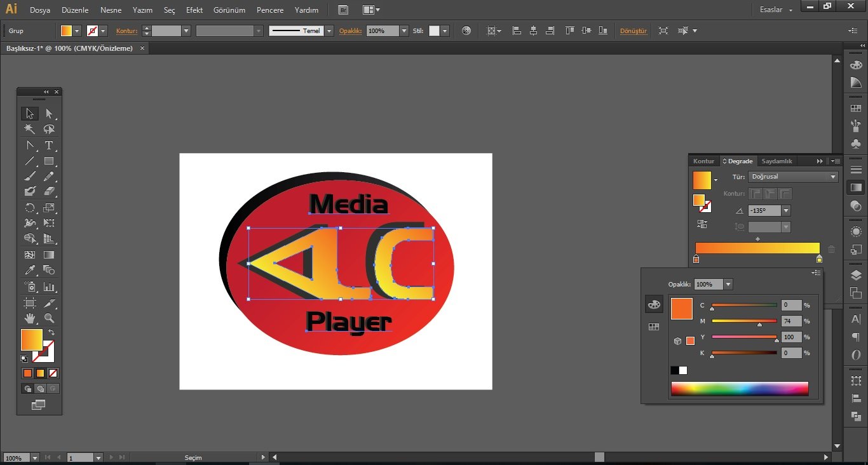868x465 pixels.
Task: Click the M value field showing 74
Action: [x=791, y=321]
